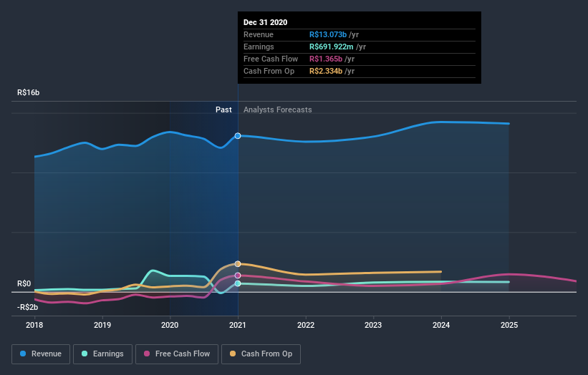Click the R$13.073b revenue value
The width and height of the screenshot is (588, 375).
click(328, 34)
